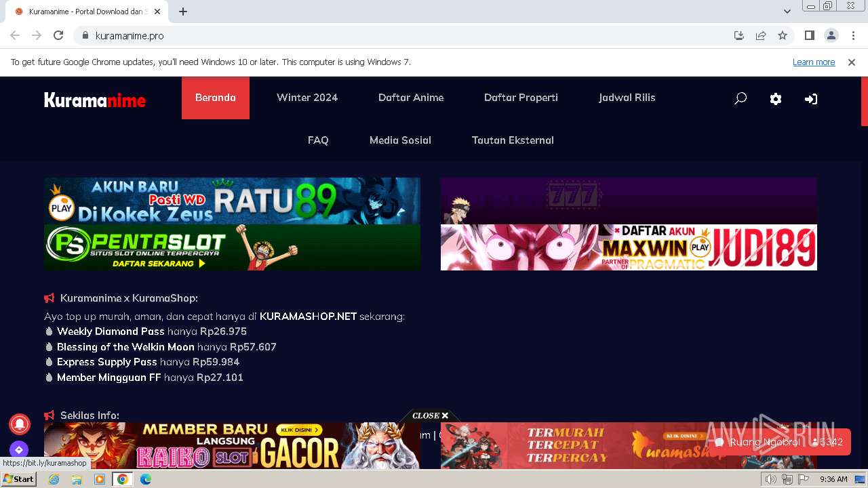Expand the tab search chevron

tap(787, 12)
